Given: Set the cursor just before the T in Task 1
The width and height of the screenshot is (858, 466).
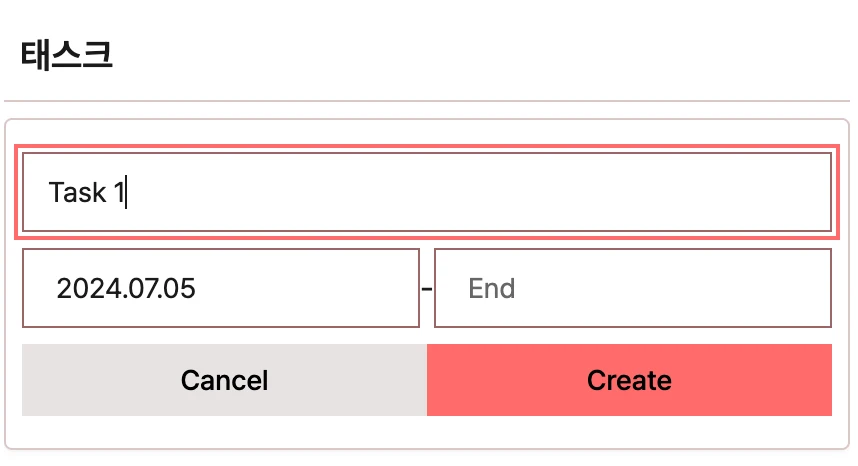Looking at the screenshot, I should [x=49, y=193].
